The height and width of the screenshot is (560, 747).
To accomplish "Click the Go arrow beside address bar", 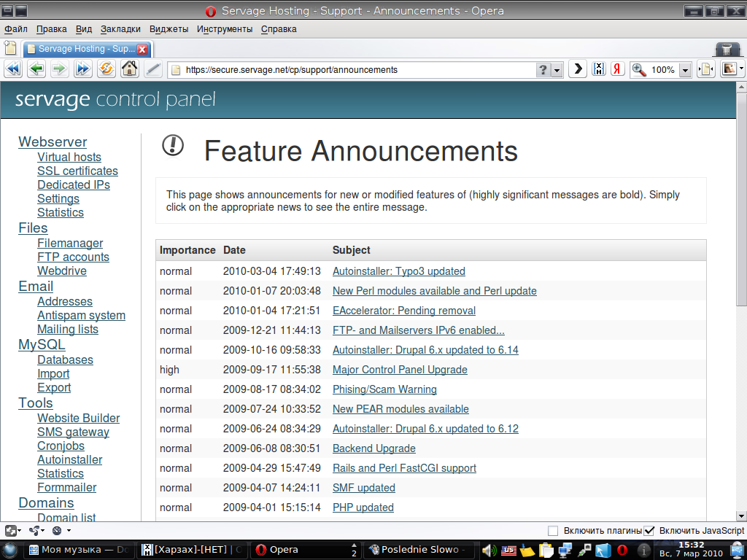I will (x=578, y=69).
